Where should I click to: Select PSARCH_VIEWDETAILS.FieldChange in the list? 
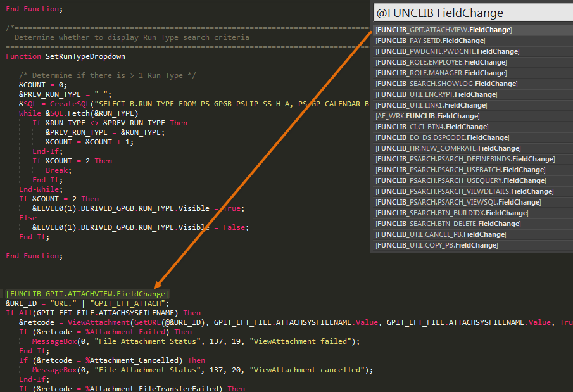[474, 191]
